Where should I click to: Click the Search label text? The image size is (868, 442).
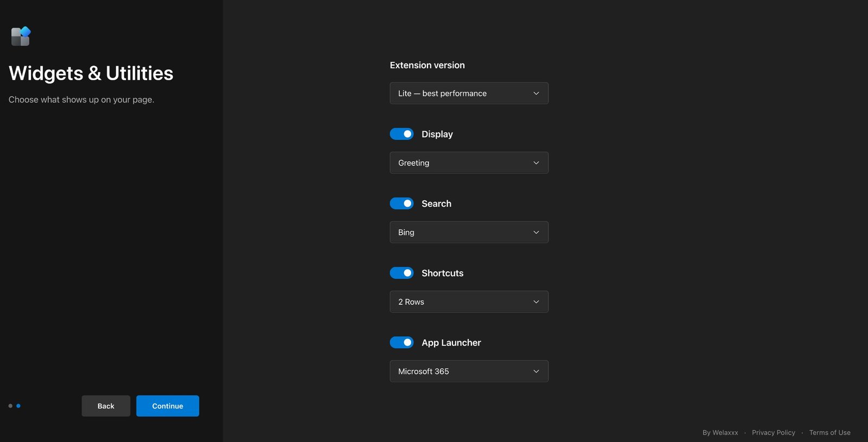point(436,203)
